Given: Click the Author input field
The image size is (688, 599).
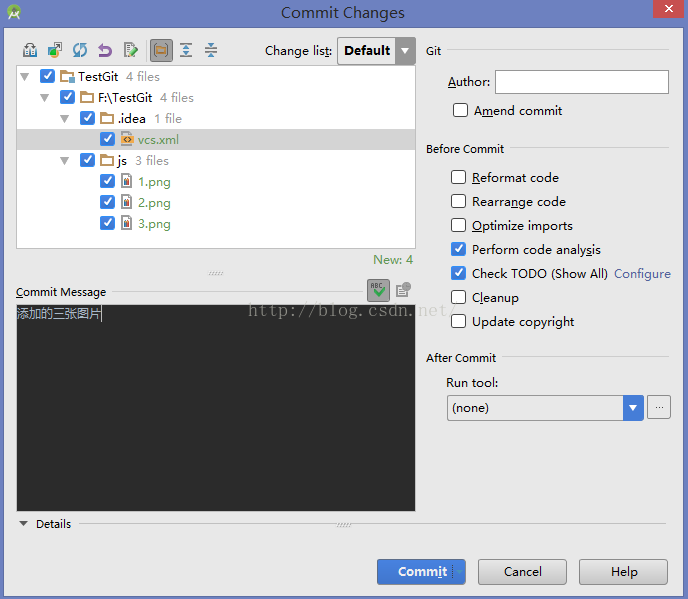Looking at the screenshot, I should tap(582, 82).
